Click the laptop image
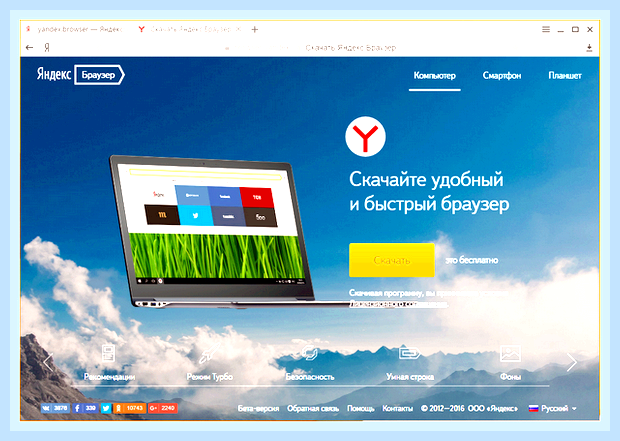 pyautogui.click(x=214, y=231)
